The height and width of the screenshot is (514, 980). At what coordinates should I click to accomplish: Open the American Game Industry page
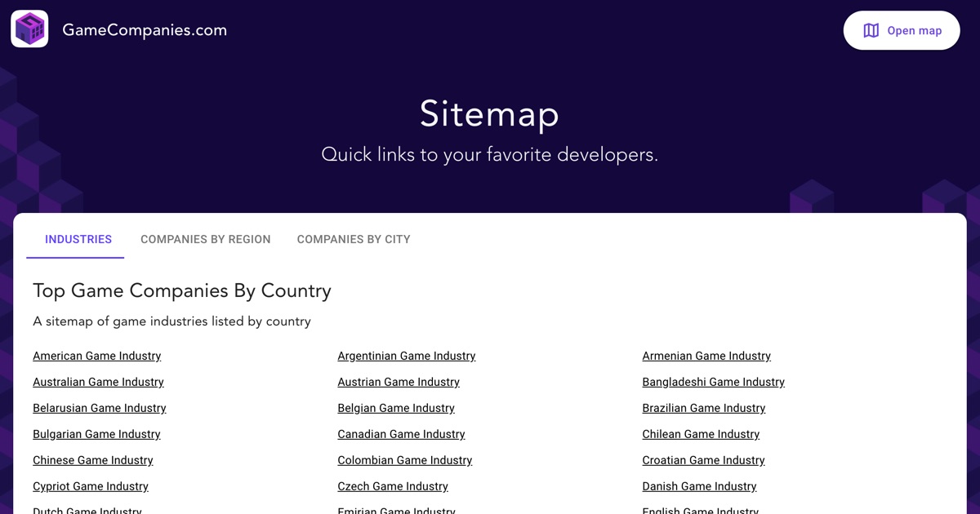[x=96, y=356]
